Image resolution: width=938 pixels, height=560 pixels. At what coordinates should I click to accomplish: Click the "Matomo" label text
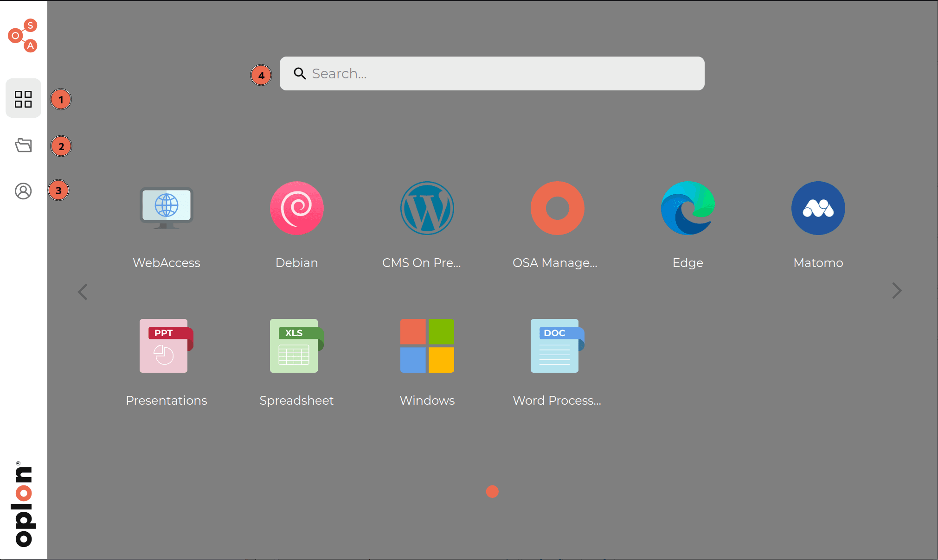(818, 263)
